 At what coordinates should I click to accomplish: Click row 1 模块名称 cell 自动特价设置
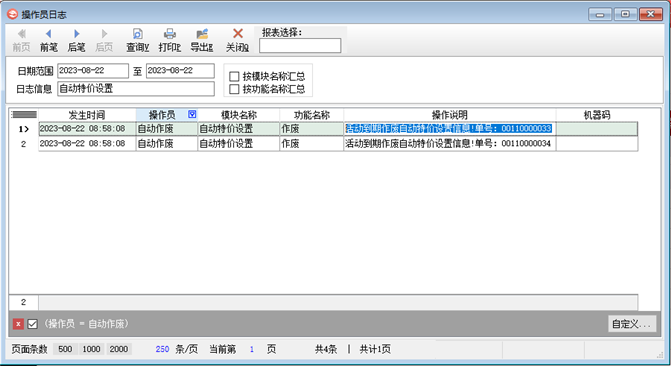point(239,129)
